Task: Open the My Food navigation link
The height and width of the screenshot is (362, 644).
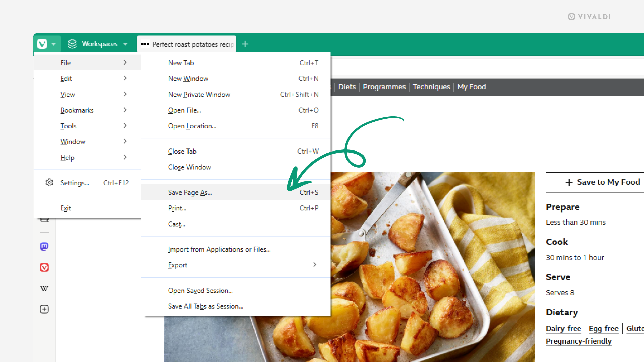Action: pyautogui.click(x=472, y=87)
